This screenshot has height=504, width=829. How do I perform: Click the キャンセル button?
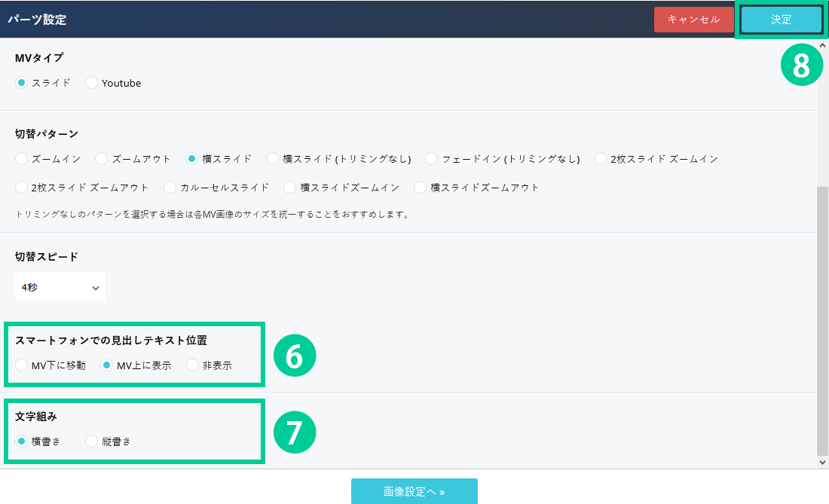click(x=693, y=20)
